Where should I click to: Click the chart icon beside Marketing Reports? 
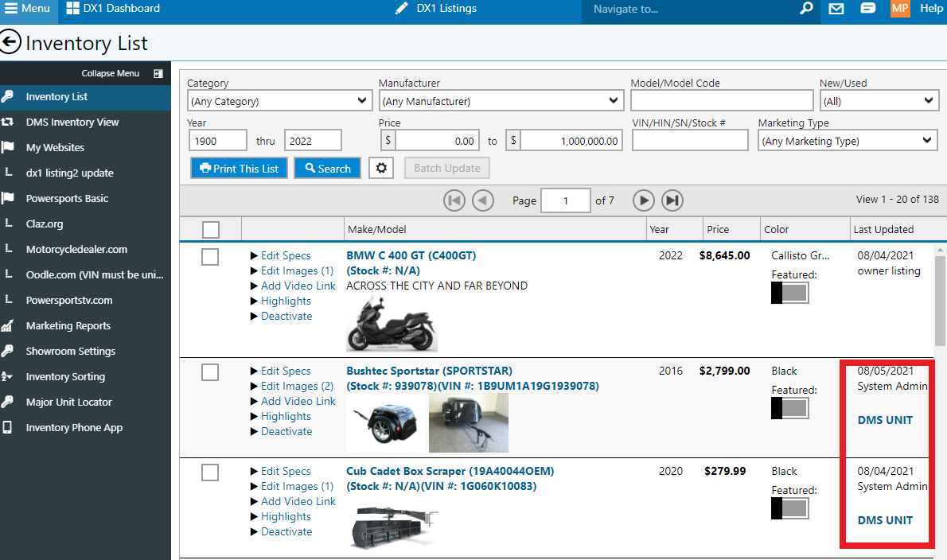(x=7, y=326)
